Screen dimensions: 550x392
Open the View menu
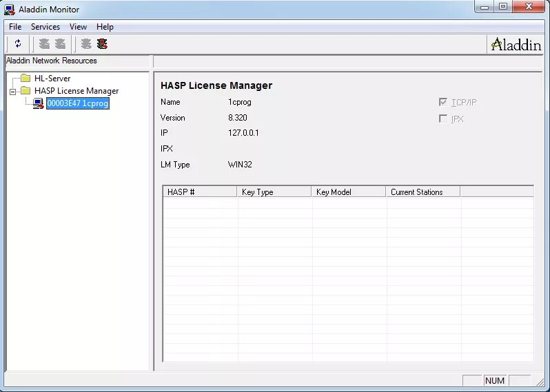[x=78, y=27]
